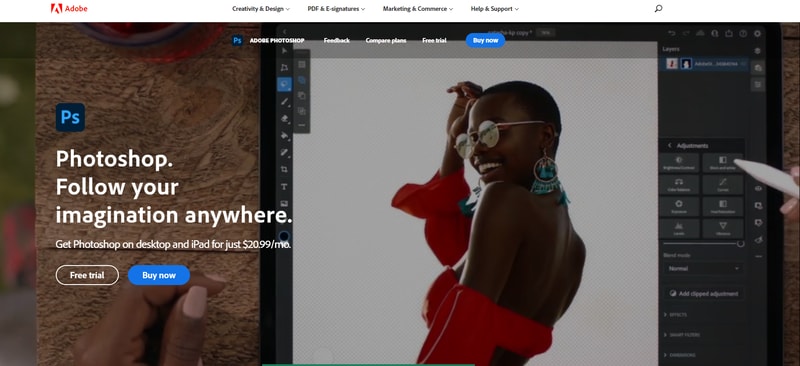
Task: Select the Healing brush tool
Action: (285, 153)
